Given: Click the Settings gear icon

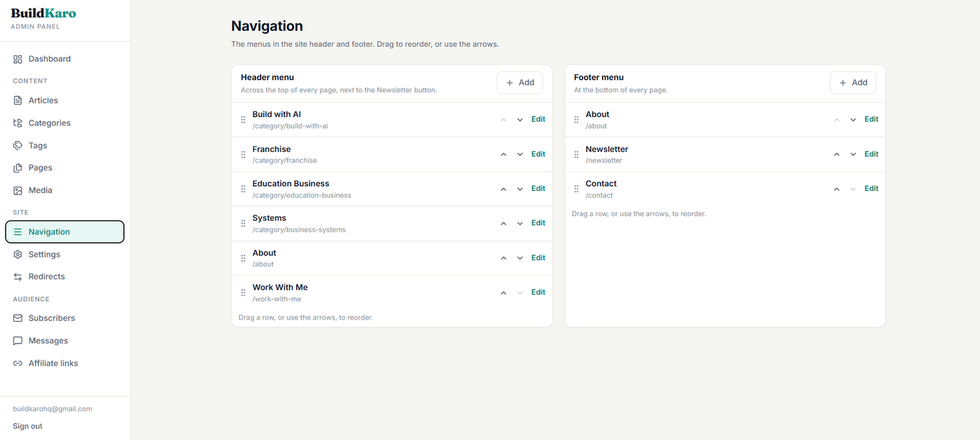Looking at the screenshot, I should 18,255.
